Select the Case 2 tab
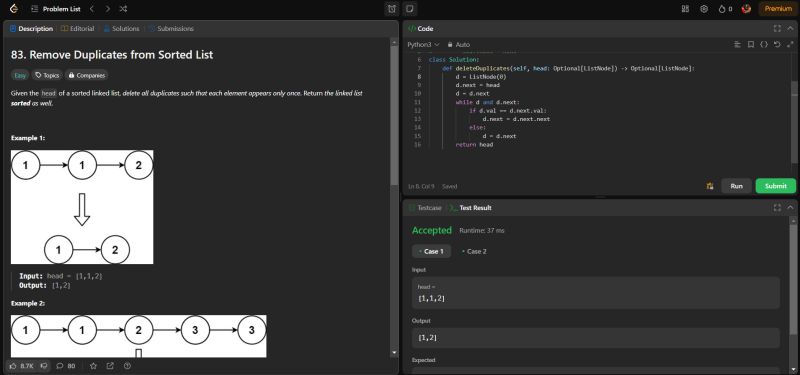800x375 pixels. point(474,252)
